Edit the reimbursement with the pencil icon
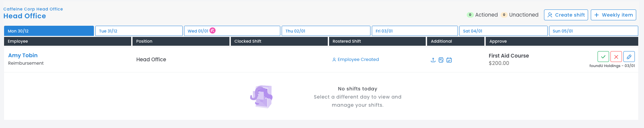 629,57
